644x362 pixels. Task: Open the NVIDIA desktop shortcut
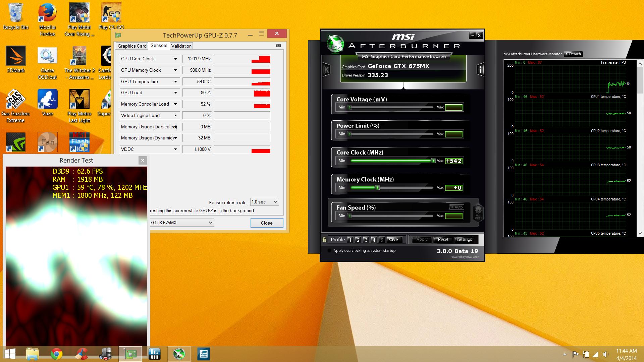click(15, 142)
